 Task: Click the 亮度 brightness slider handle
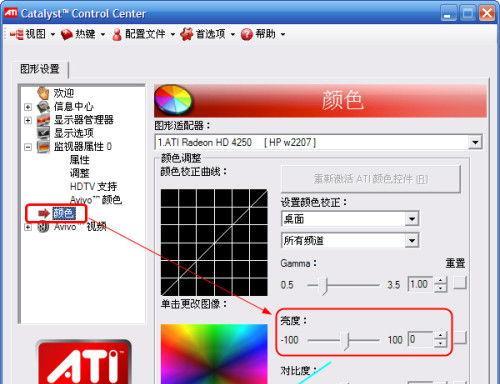tap(347, 340)
